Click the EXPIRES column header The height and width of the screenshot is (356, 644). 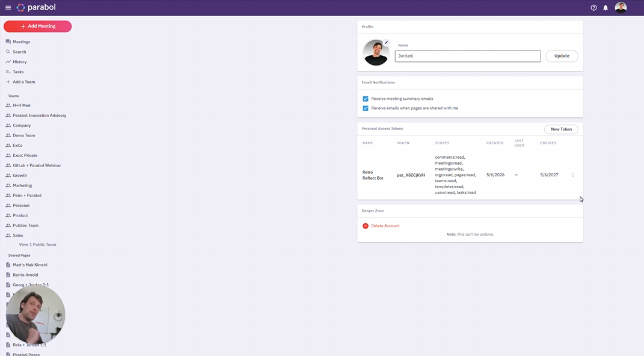(548, 143)
